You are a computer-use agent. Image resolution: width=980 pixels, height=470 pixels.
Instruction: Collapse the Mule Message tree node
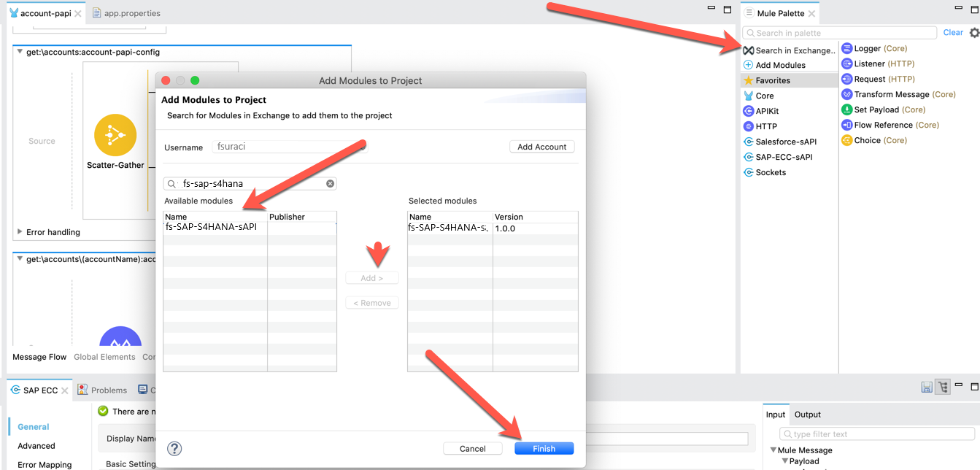click(773, 450)
